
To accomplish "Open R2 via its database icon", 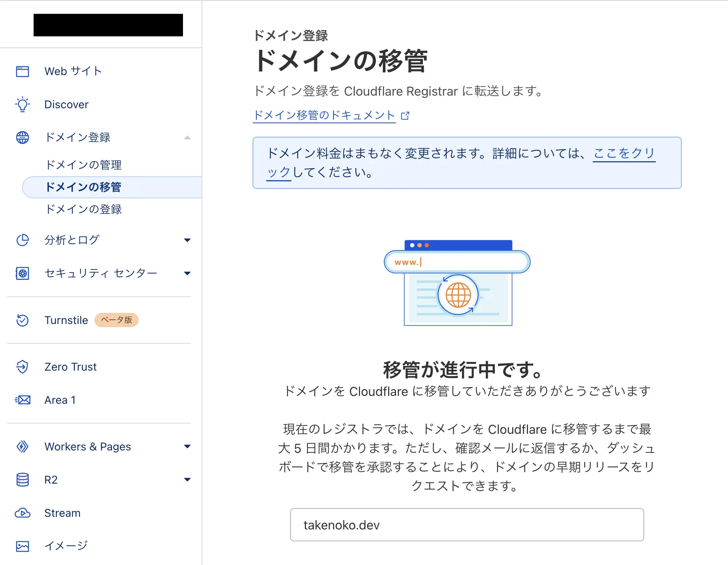I will coord(23,480).
